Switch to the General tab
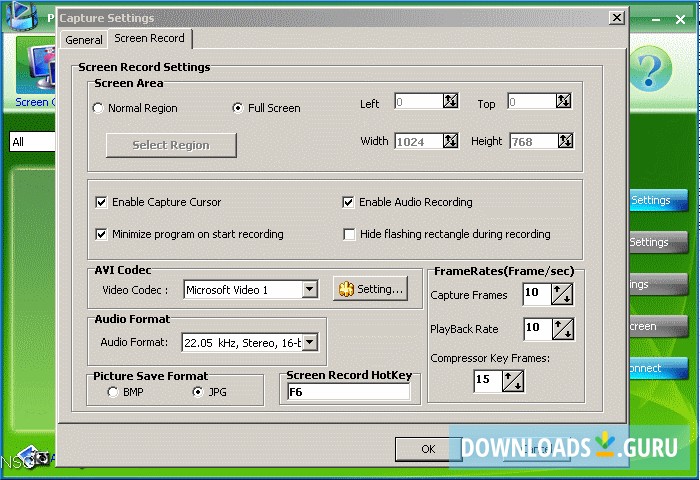This screenshot has height=480, width=700. tap(83, 40)
